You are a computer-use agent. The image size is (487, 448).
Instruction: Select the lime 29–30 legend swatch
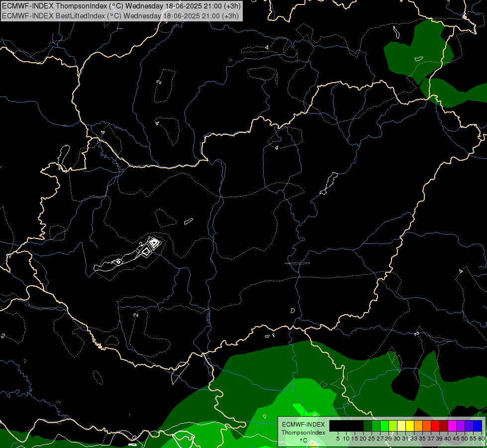tap(393, 426)
